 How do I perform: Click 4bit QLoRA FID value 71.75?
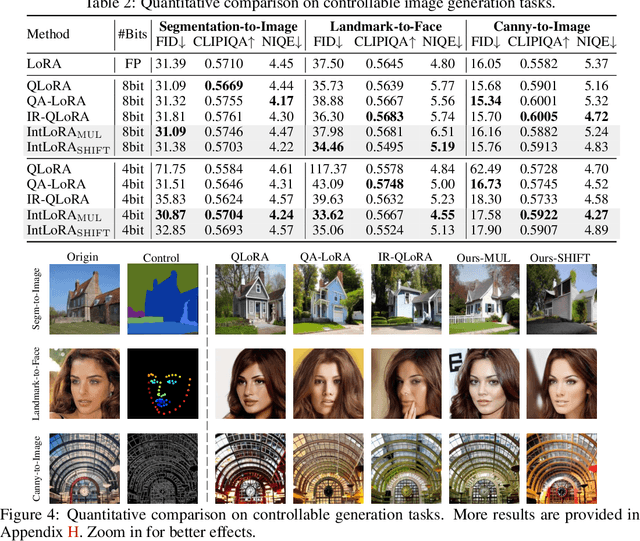tap(171, 169)
